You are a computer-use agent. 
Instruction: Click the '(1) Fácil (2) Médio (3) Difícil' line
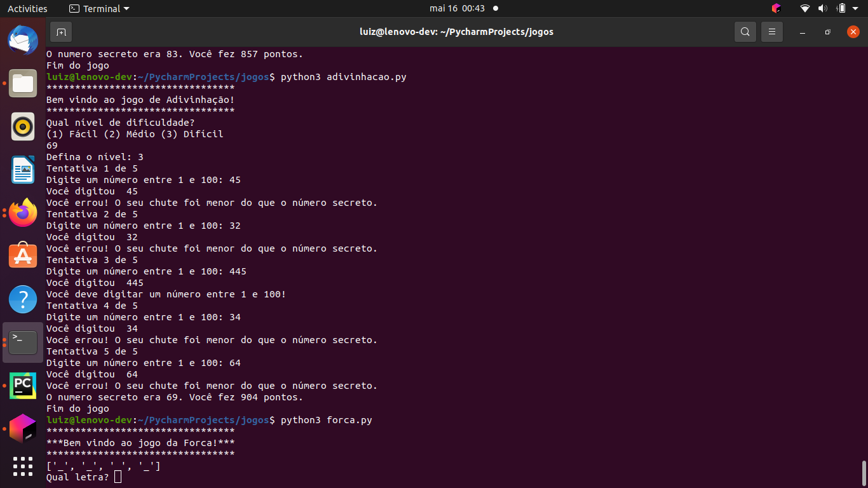pos(135,134)
